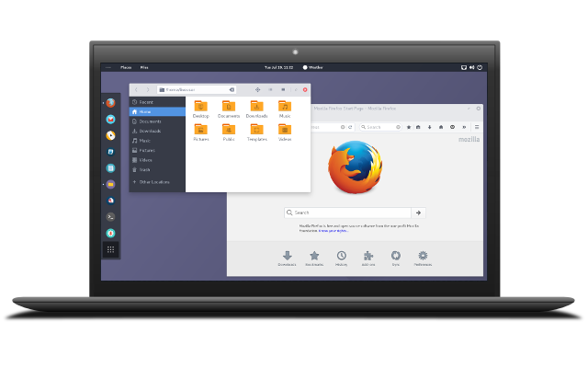This screenshot has height=368, width=588.
Task: Open Downloads shortcut on Firefox start page
Action: [x=287, y=257]
